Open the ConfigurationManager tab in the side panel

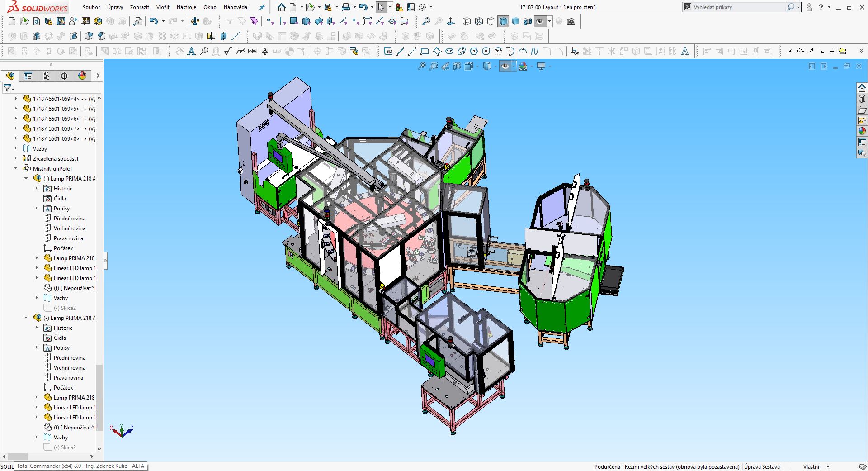click(x=46, y=76)
